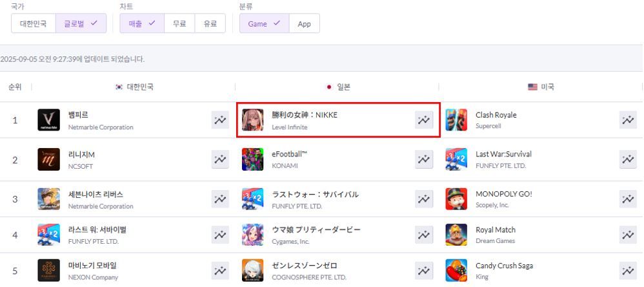This screenshot has height=287, width=644.
Task: Click trend icon next to Royal Match
Action: 628,235
